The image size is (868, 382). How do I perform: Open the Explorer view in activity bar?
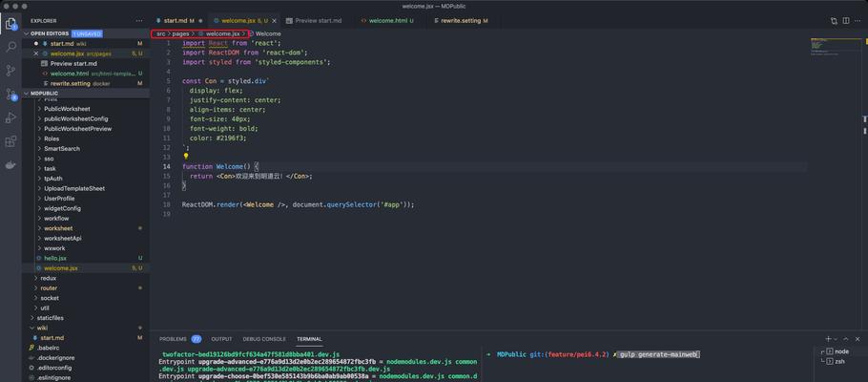click(10, 23)
